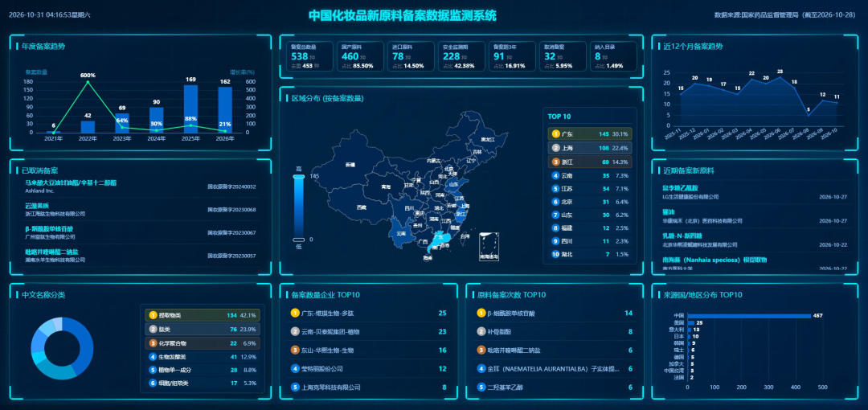Click rank 2 badge beside 补骨脂酚
Screen dimensions: 868x410
pyautogui.click(x=481, y=331)
